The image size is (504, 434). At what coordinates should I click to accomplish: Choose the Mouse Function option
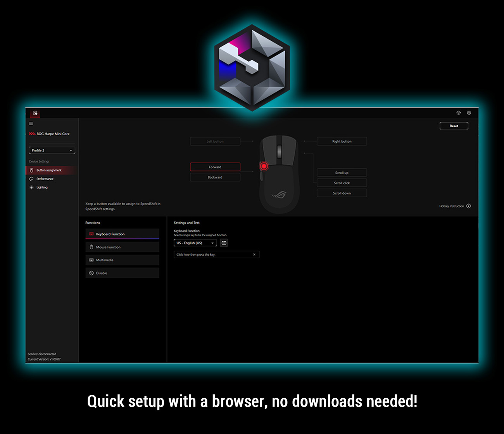tap(122, 247)
